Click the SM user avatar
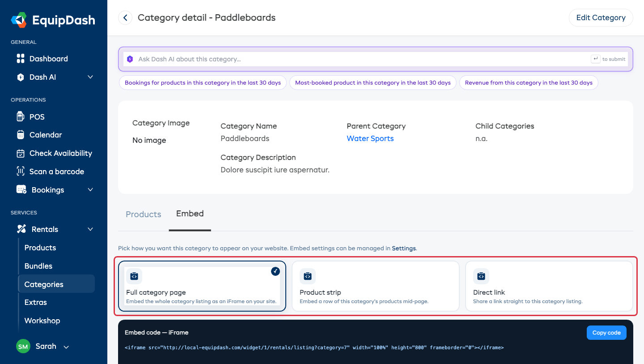644x364 pixels. (23, 346)
